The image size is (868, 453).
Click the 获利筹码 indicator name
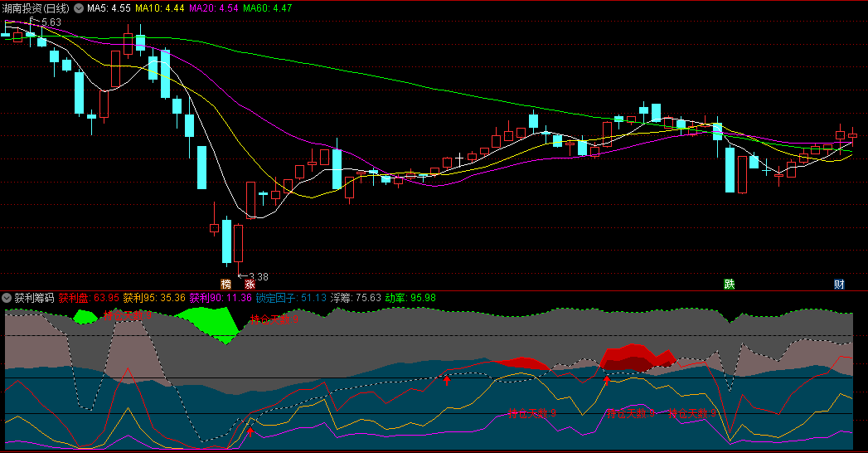point(34,298)
